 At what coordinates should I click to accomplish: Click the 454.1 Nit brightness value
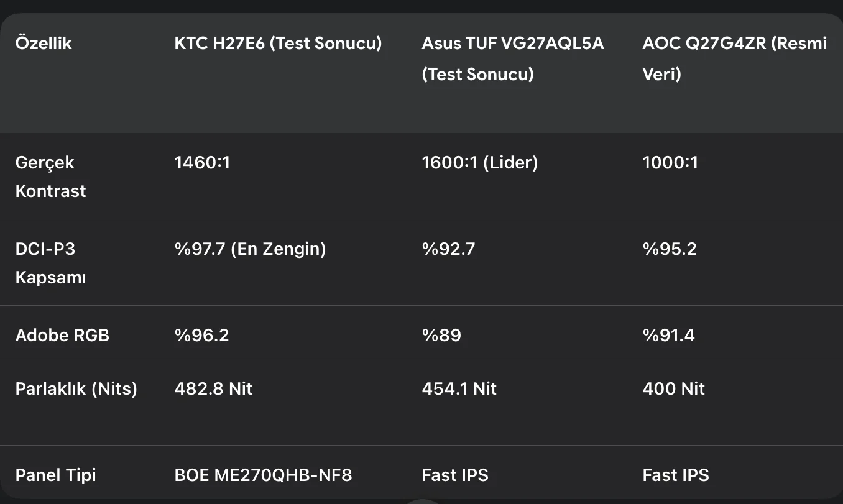(459, 389)
